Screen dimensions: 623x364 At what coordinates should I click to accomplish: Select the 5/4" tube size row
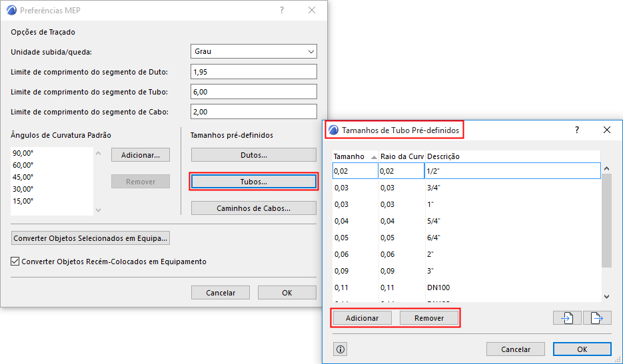[466, 221]
